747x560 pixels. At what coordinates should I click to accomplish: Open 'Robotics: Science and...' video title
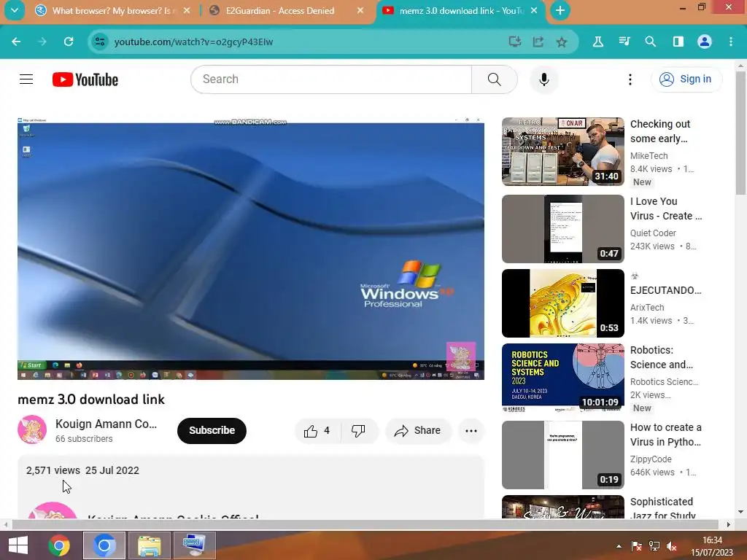[661, 357]
